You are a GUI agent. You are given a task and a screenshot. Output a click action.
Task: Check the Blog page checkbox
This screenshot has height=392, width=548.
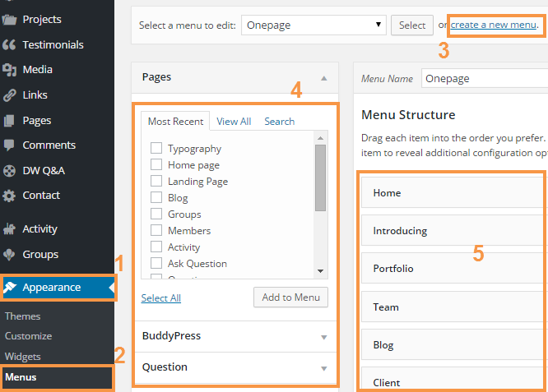tap(156, 197)
